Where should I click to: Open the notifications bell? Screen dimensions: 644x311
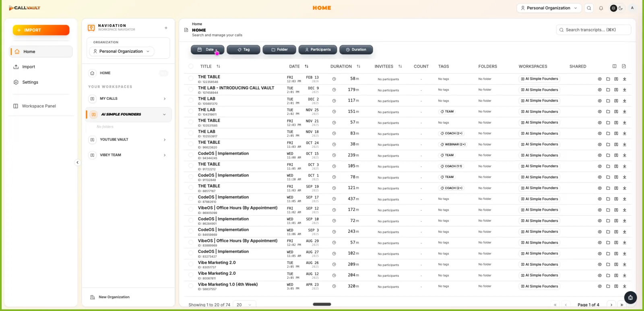point(601,8)
